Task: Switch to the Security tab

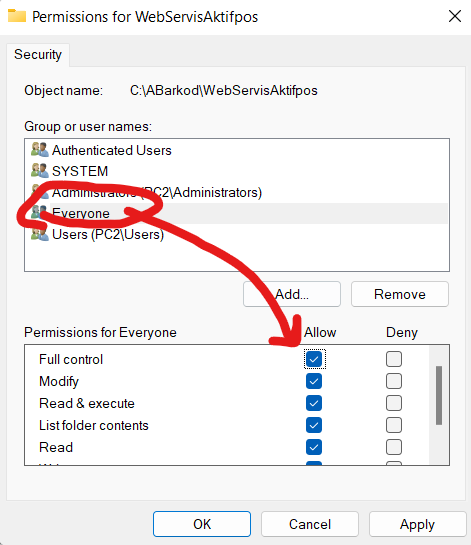Action: pos(38,55)
